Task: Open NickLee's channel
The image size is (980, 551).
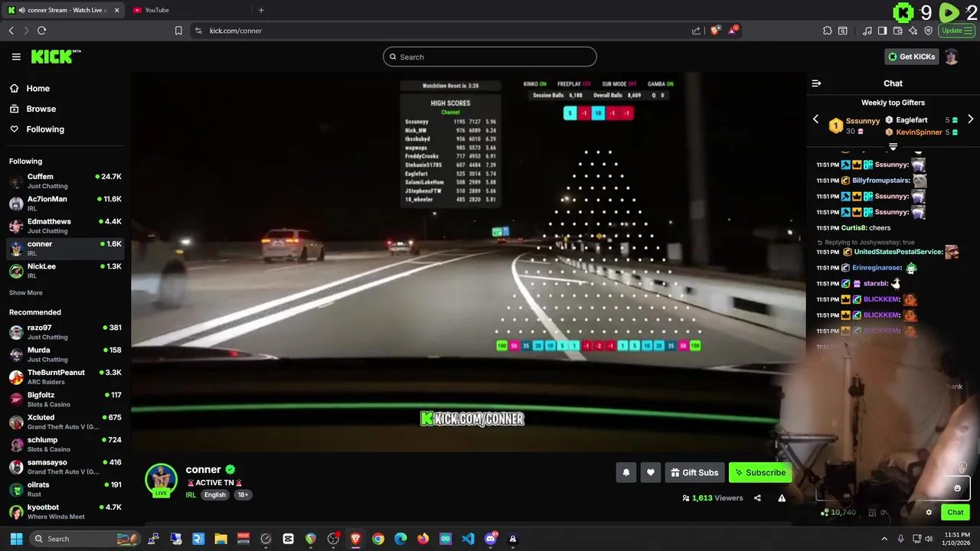Action: click(65, 271)
